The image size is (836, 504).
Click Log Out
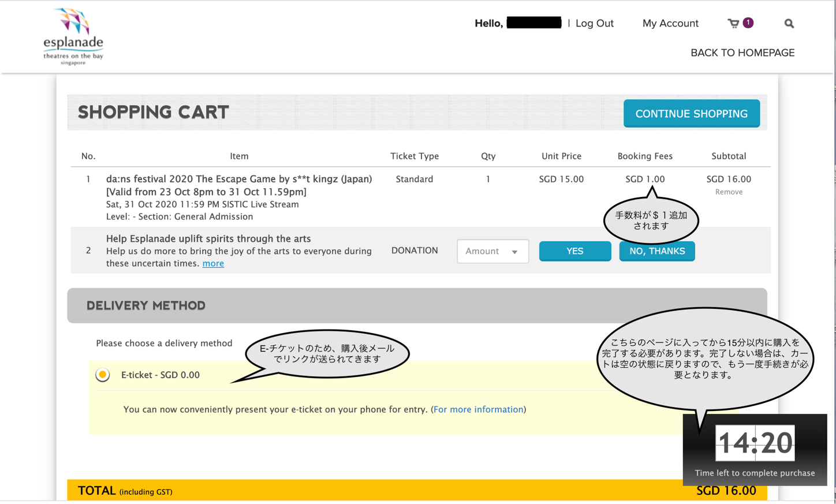(x=594, y=23)
